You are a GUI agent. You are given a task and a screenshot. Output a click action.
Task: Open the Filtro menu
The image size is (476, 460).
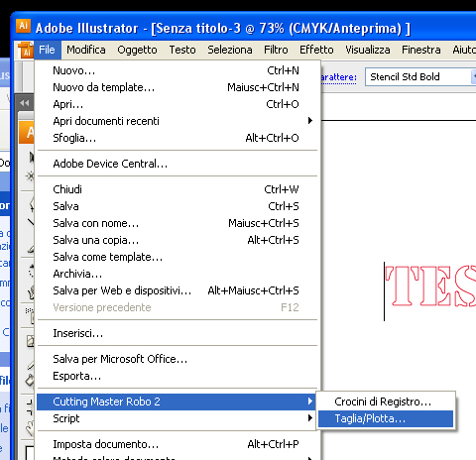(x=276, y=50)
